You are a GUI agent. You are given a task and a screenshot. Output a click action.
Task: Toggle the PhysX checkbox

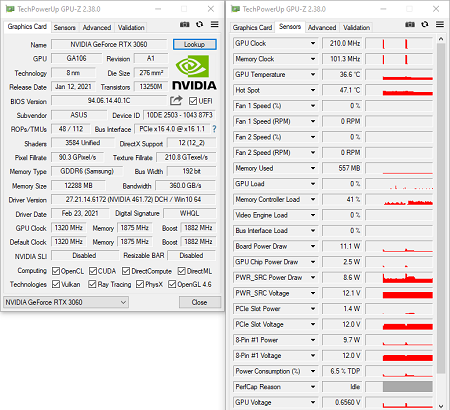140,284
